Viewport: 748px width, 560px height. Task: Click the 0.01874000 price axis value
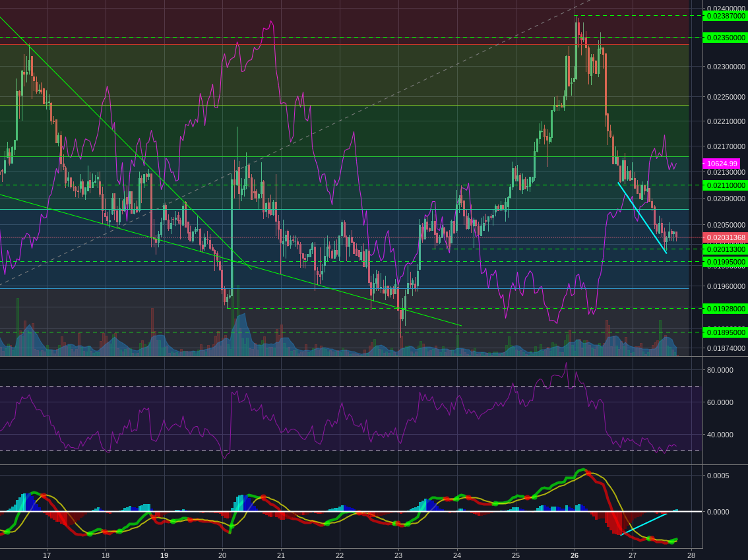coord(726,349)
